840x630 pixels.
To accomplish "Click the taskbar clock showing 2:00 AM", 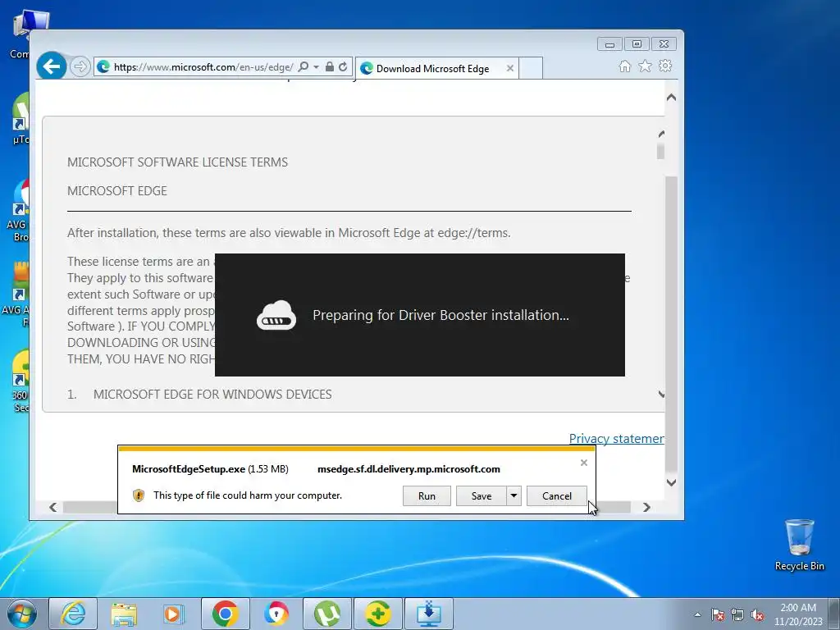I will (798, 614).
